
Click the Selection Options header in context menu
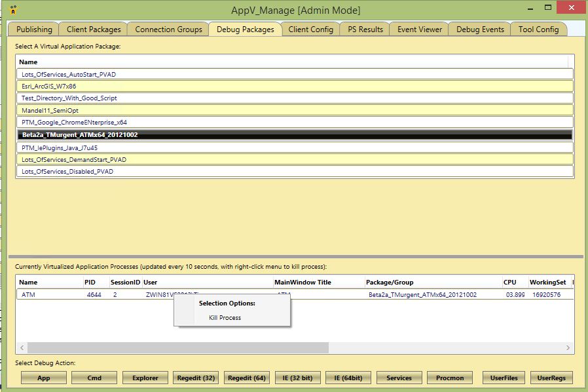point(227,303)
